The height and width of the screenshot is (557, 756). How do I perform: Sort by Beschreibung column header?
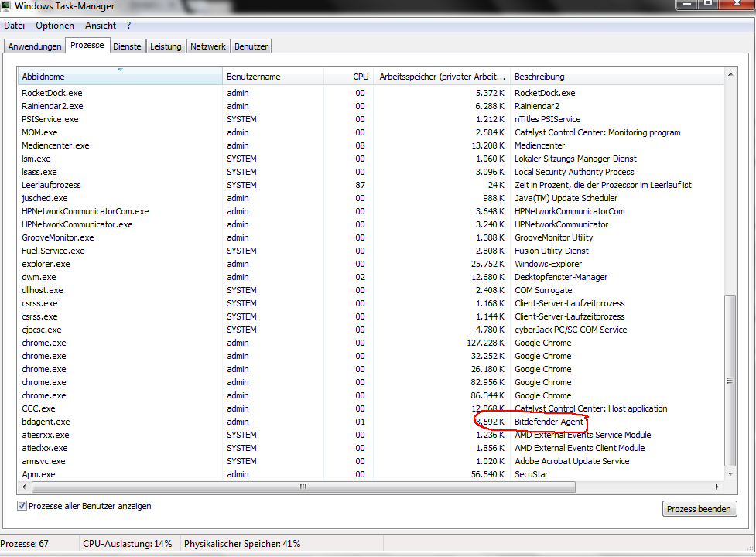point(617,77)
